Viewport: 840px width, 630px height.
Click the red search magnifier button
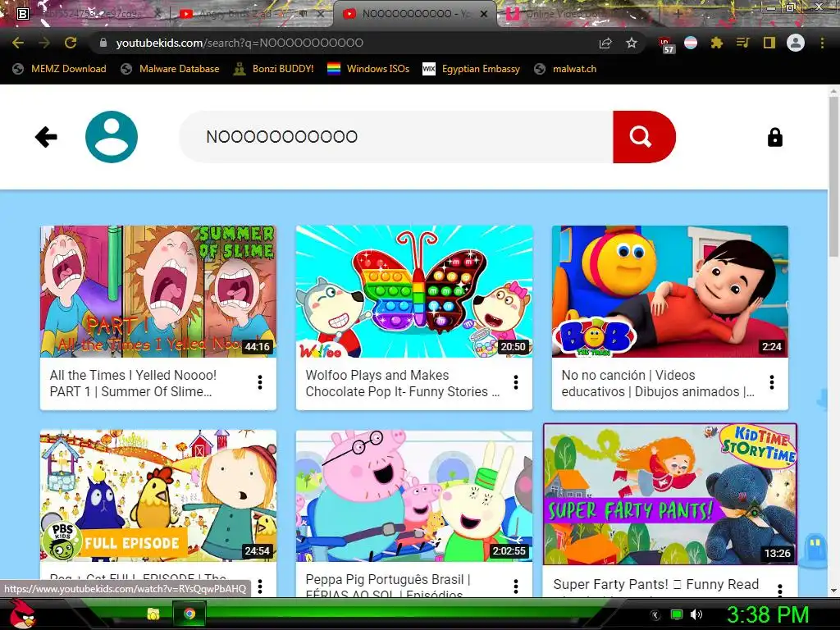pos(644,137)
